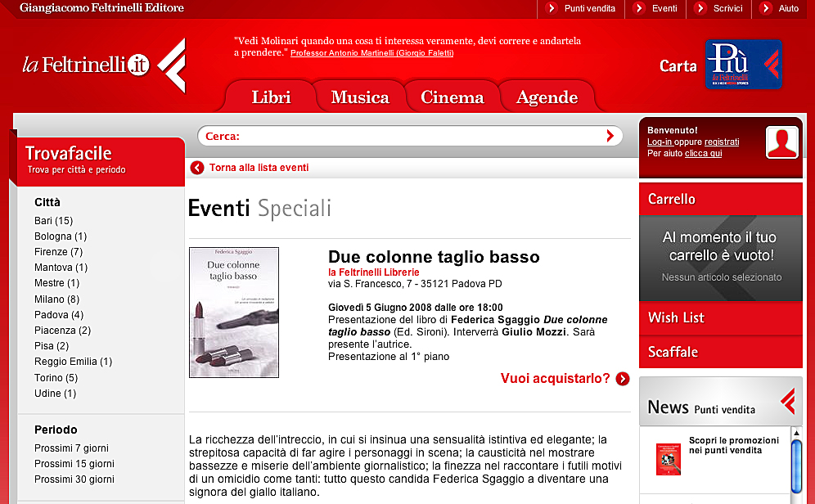Click the Log-in link
The image size is (815, 504).
click(x=660, y=142)
